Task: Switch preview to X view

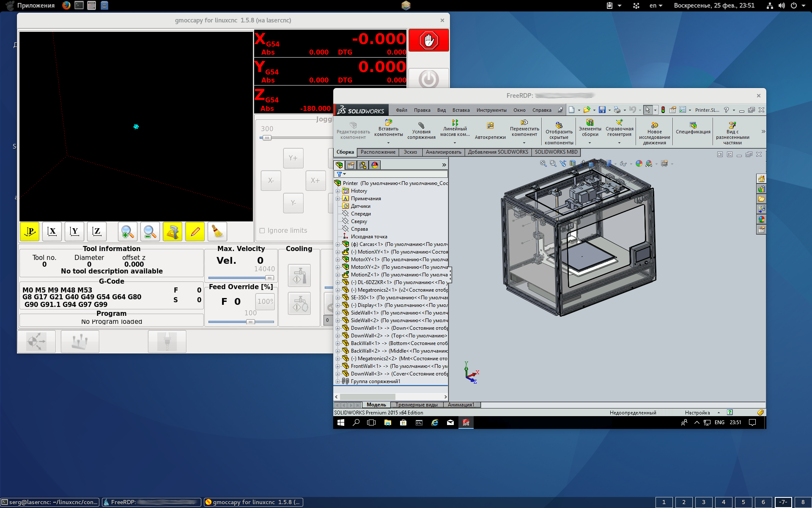Action: click(52, 232)
